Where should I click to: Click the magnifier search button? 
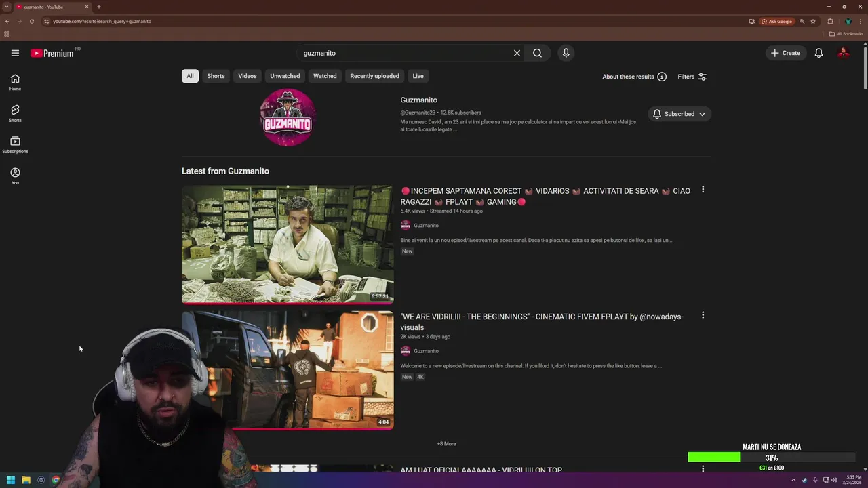coord(537,53)
